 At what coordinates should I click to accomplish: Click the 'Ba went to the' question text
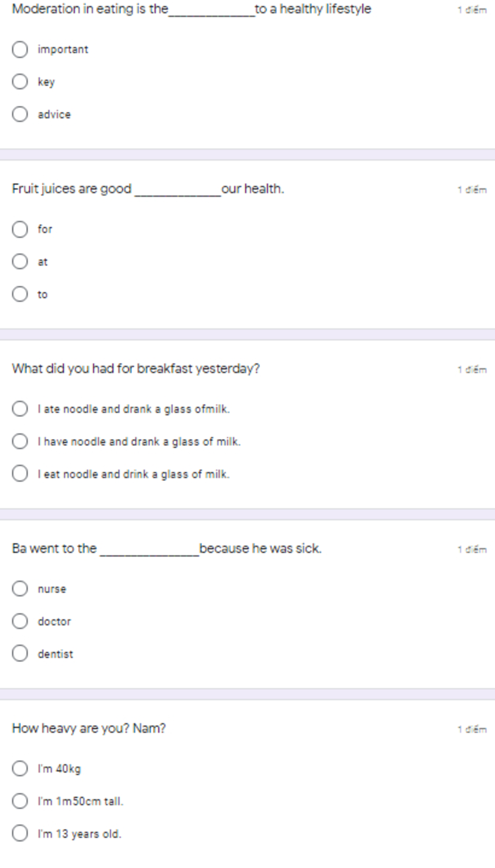click(x=167, y=549)
